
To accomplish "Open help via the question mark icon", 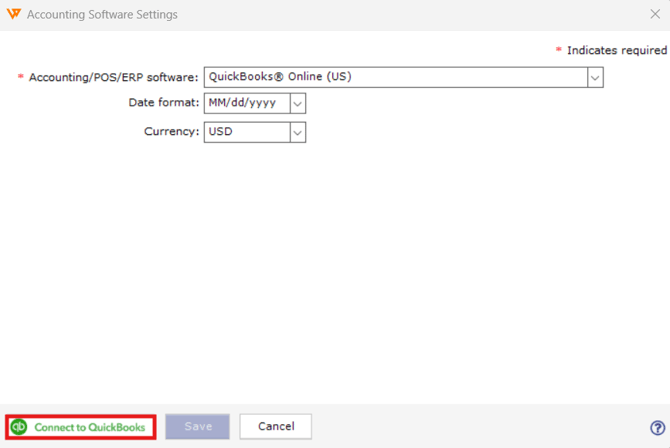I will click(658, 427).
